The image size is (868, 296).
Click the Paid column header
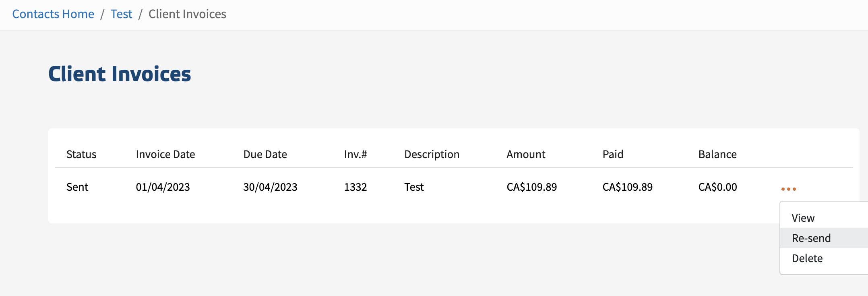[x=612, y=154]
